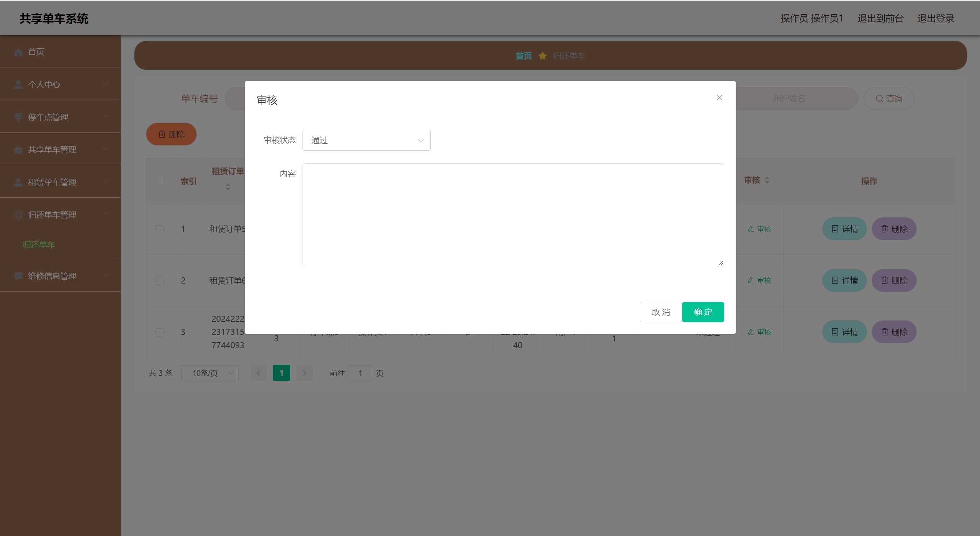Tick the checkbox for row 1
Image resolution: width=980 pixels, height=536 pixels.
click(x=160, y=229)
